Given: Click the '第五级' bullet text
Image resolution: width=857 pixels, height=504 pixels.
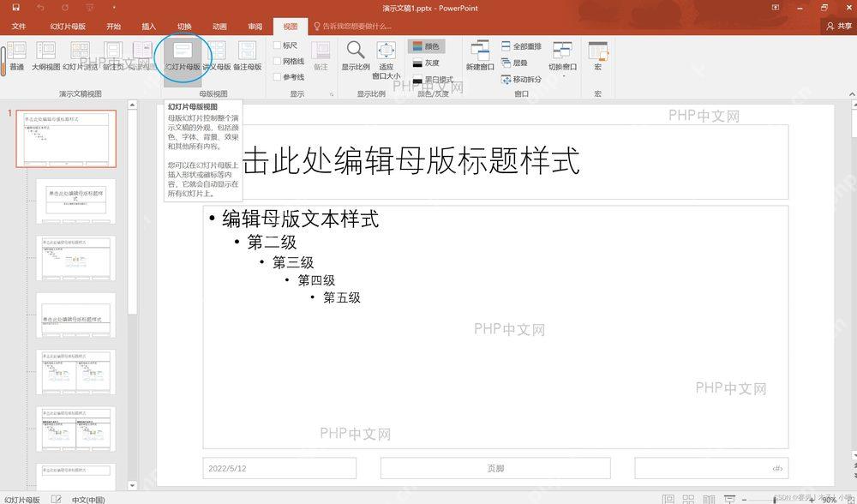Looking at the screenshot, I should pos(342,297).
